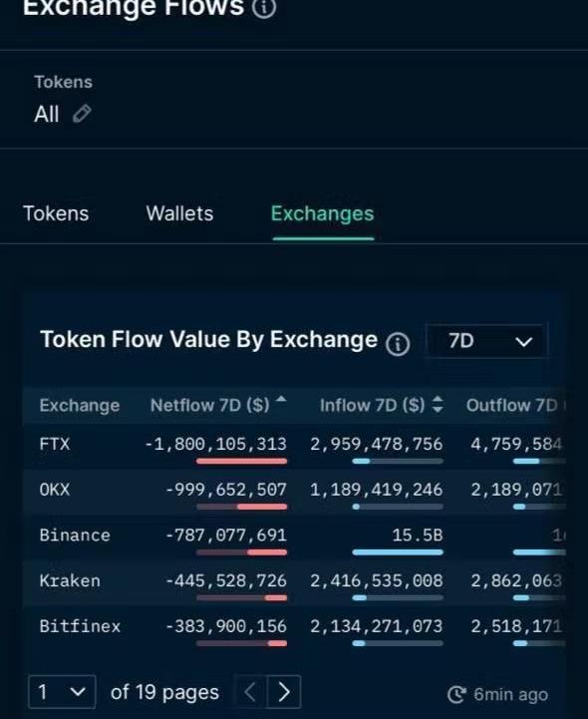
Task: Click info icon next to Token Flow Value
Action: pos(398,344)
